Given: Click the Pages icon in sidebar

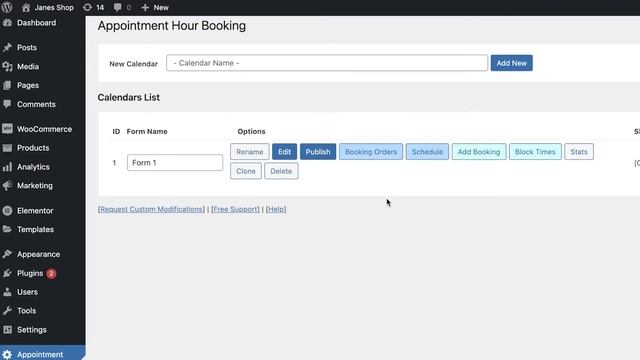Looking at the screenshot, I should [x=7, y=85].
